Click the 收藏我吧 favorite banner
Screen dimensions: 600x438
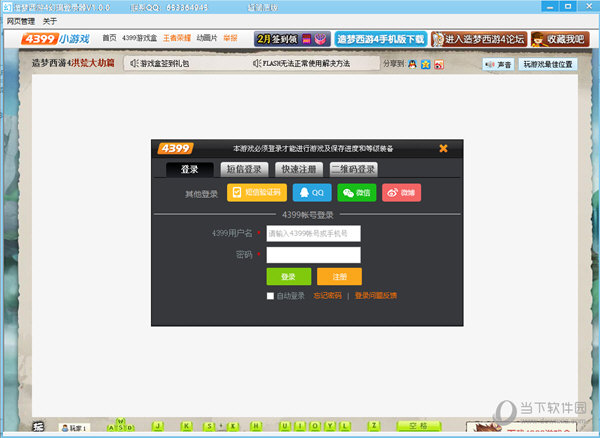click(560, 39)
